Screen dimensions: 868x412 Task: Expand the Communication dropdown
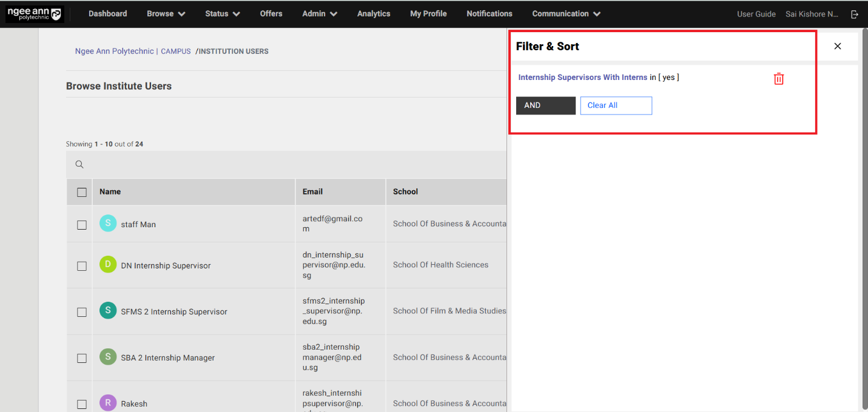[x=566, y=14]
